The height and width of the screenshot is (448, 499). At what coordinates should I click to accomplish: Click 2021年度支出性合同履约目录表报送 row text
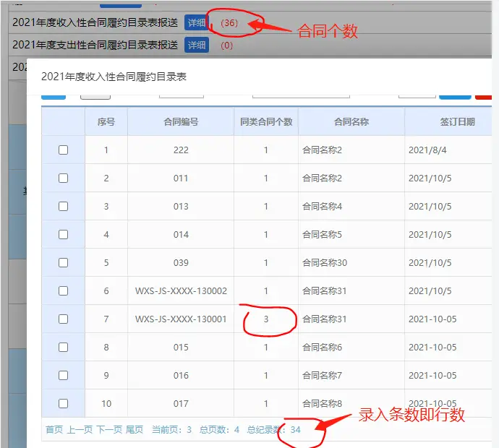(95, 45)
